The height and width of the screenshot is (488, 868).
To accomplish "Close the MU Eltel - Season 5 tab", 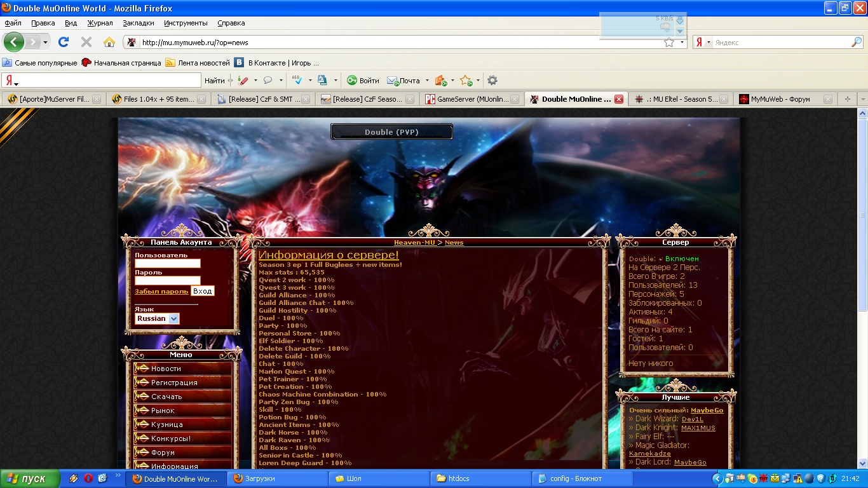I will coord(723,99).
